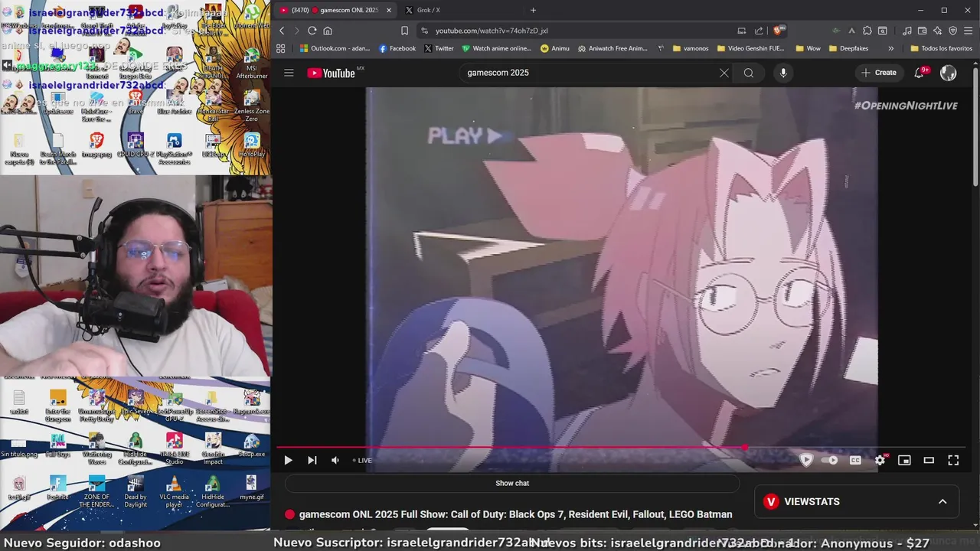Open YouTube notifications bell
The width and height of the screenshot is (980, 551).
(920, 73)
